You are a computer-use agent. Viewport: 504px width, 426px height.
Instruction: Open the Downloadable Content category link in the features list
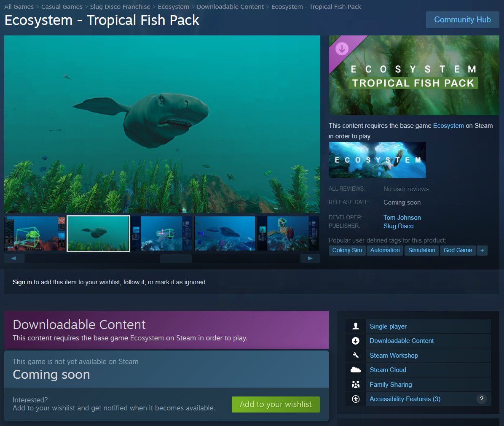[x=402, y=341]
